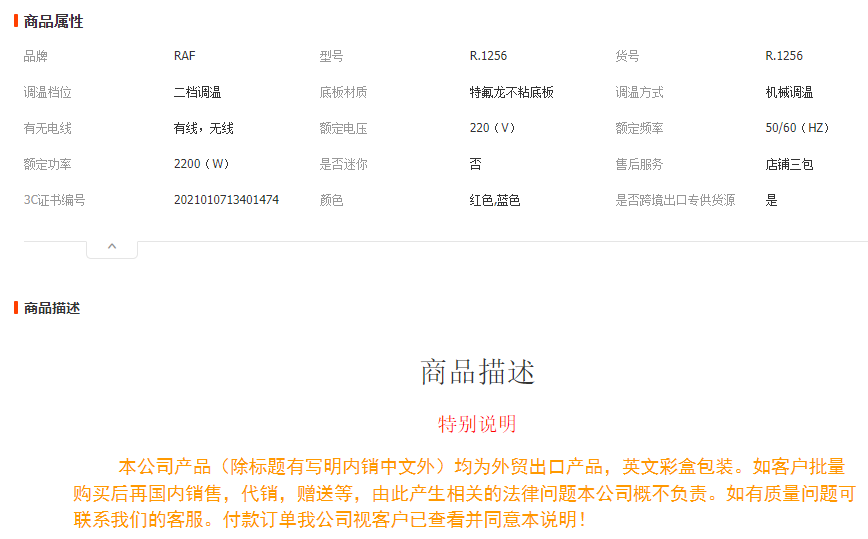The image size is (868, 539).
Task: Click the 商品描述 section heading on left
Action: [x=51, y=308]
